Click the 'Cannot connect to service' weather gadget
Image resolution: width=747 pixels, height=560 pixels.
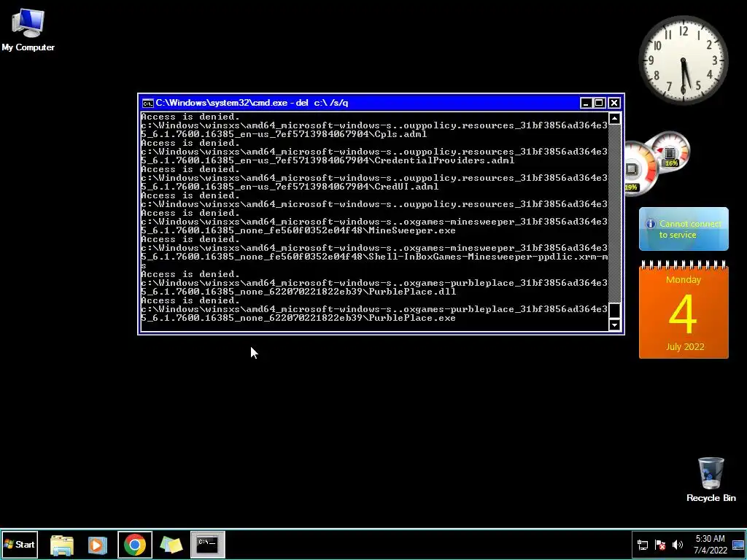pos(684,229)
